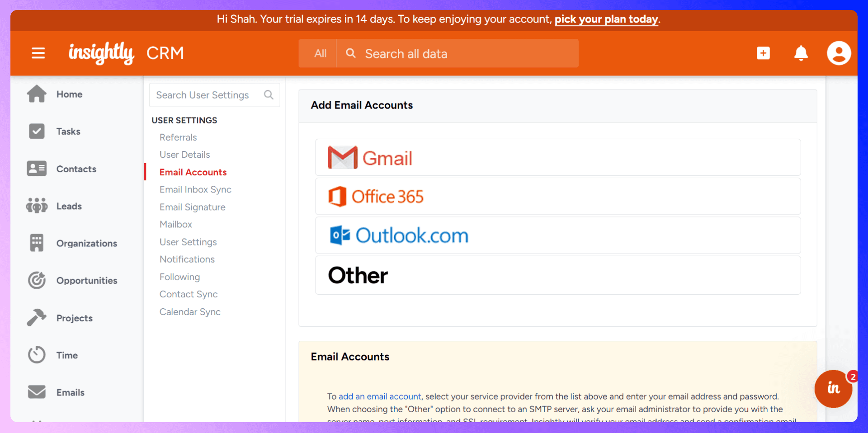Click the Search all data field
This screenshot has height=433, width=868.
[x=457, y=53]
